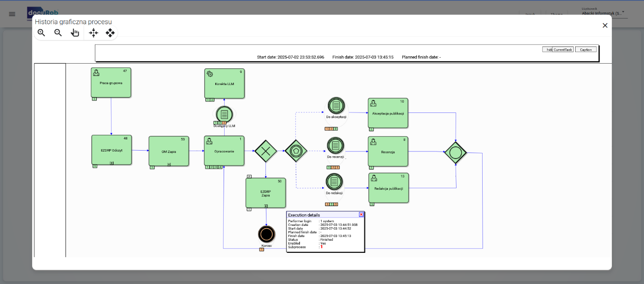The width and height of the screenshot is (644, 284).
Task: Expand the EZDRP Odczyt subprocess plus marker
Action: tap(112, 163)
